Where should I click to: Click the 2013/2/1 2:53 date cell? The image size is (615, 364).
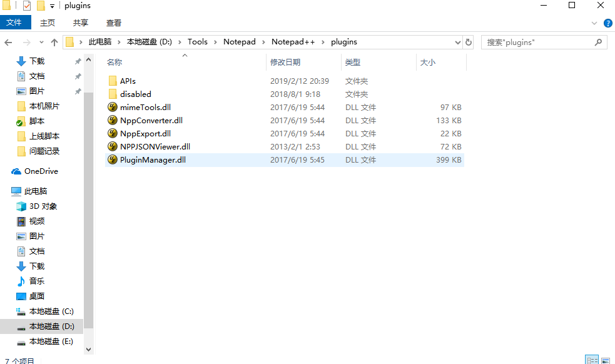[295, 147]
